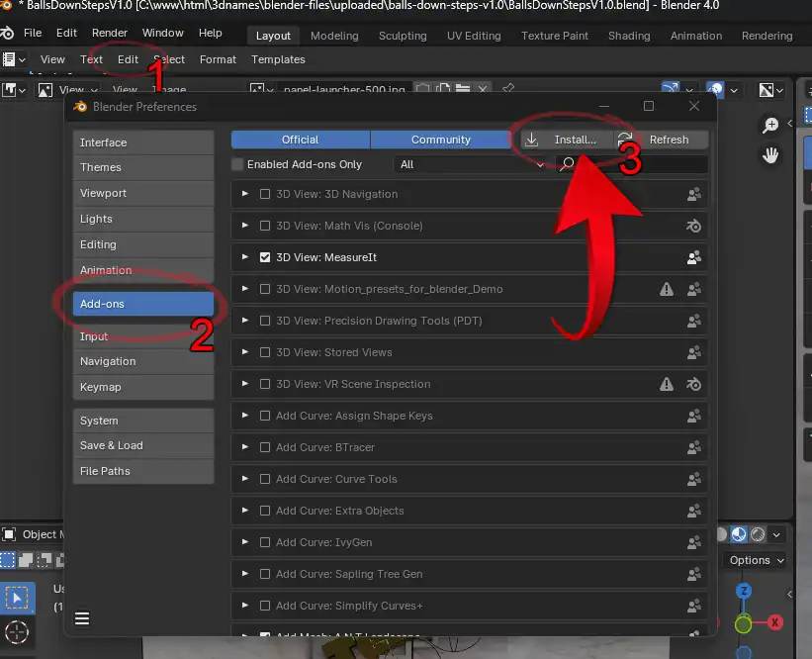
Task: Disable the 3D View: MeasureIt add-on
Action: [265, 257]
